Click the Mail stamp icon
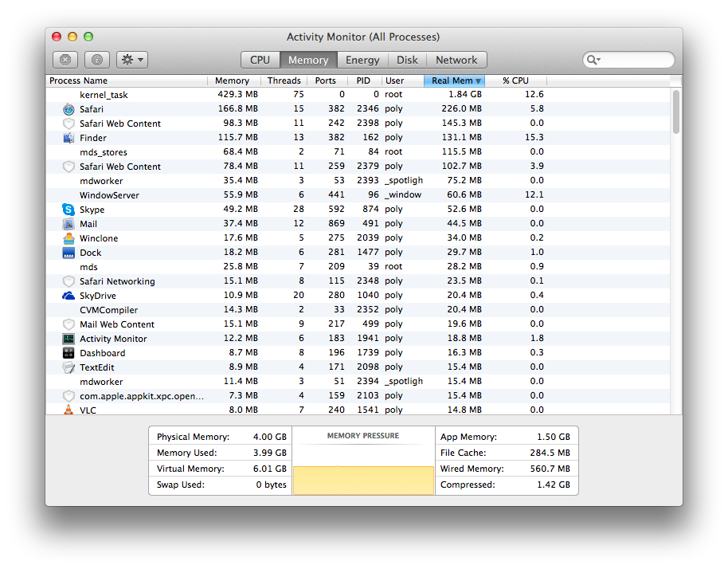 (68, 224)
